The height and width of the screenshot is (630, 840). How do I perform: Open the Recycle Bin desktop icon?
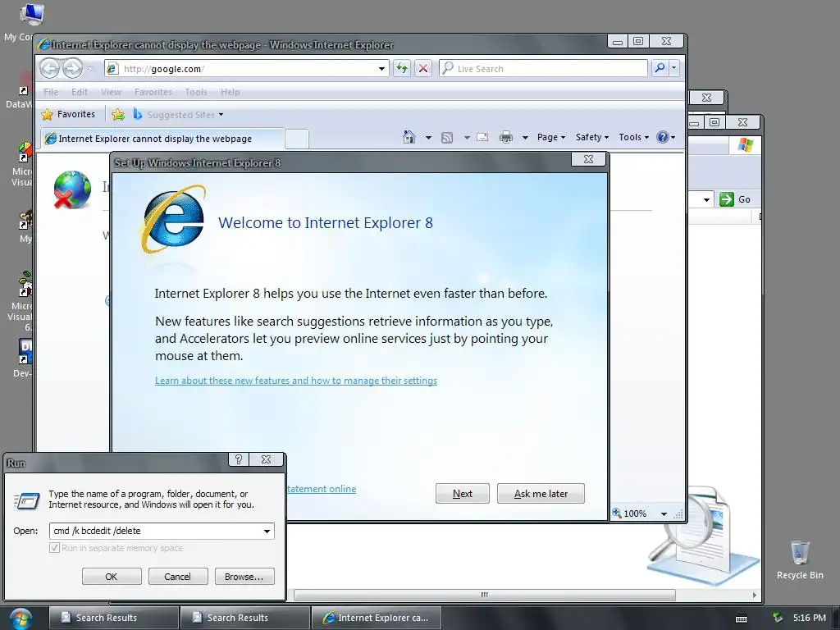[800, 559]
